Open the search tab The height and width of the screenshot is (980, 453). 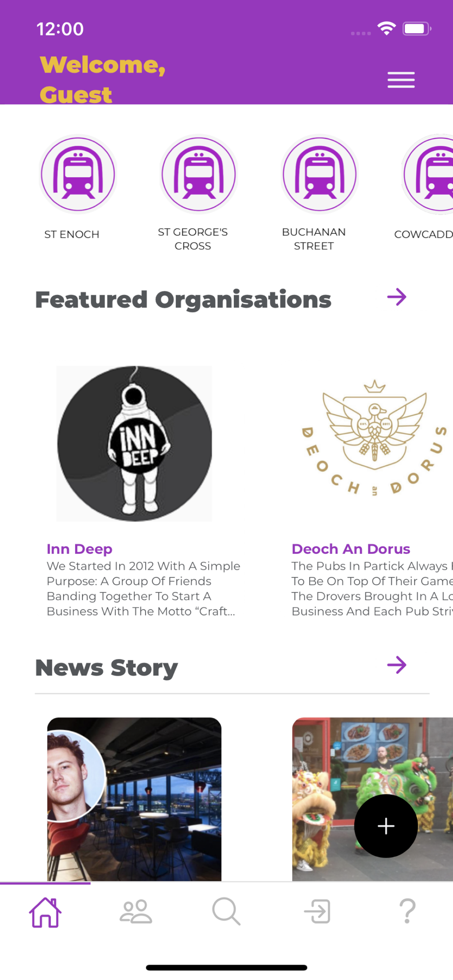(226, 911)
